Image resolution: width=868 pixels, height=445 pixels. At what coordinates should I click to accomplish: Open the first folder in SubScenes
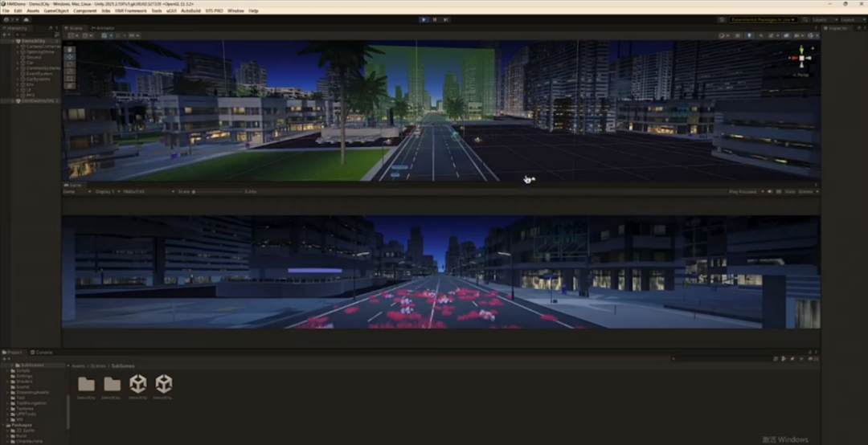coord(86,385)
